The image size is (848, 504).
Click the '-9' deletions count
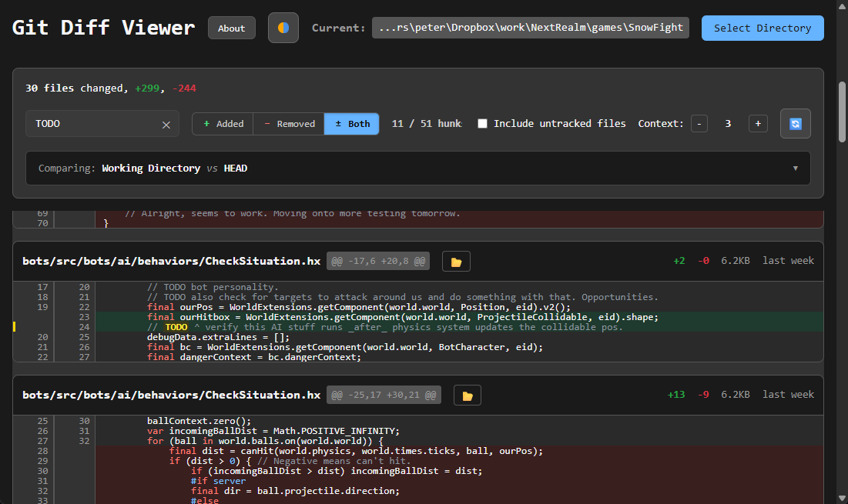[703, 394]
